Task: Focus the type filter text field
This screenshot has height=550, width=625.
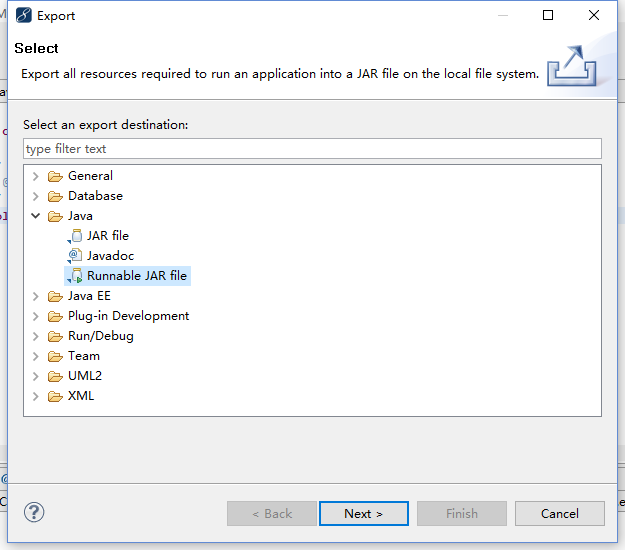Action: point(312,149)
